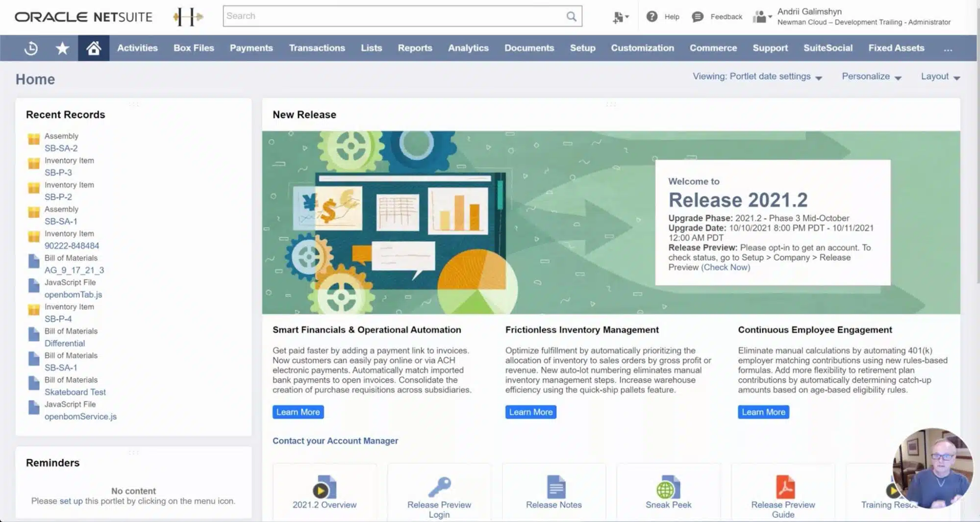
Task: Open the Support menu
Action: (770, 48)
